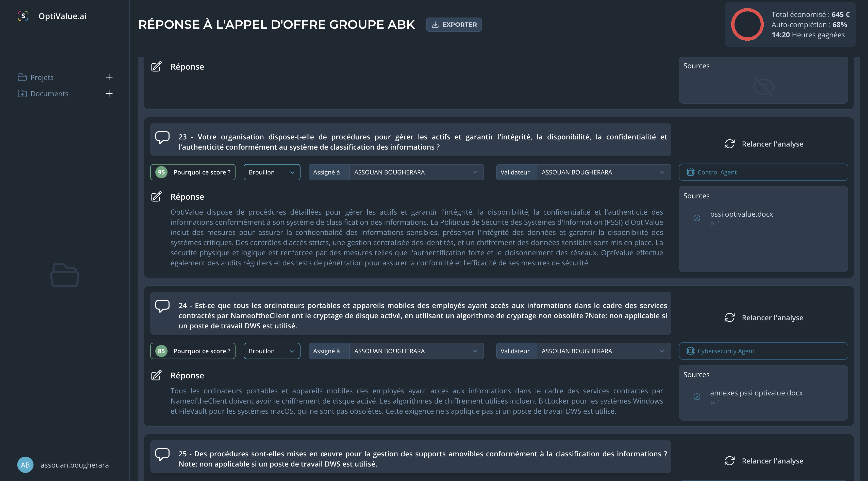Open the Projets folder in sidebar

42,77
